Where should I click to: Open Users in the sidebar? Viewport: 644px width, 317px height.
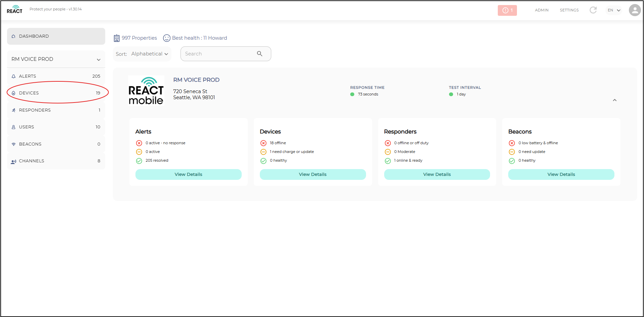(x=56, y=127)
